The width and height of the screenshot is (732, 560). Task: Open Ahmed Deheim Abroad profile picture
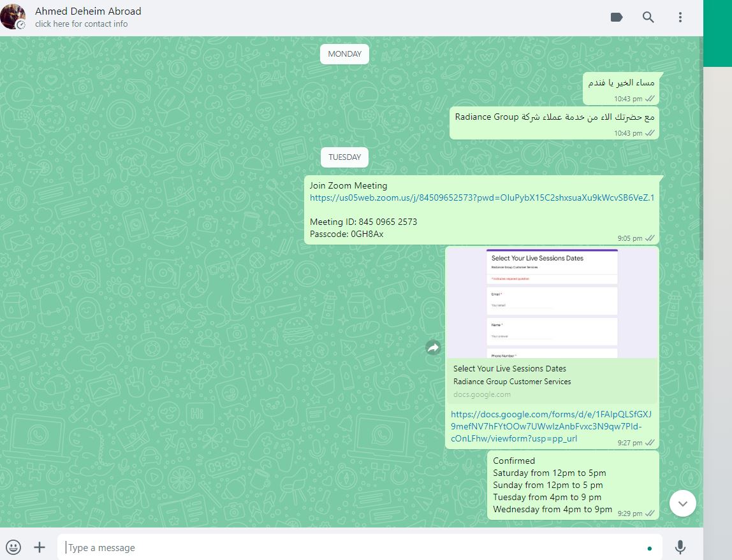[x=13, y=17]
